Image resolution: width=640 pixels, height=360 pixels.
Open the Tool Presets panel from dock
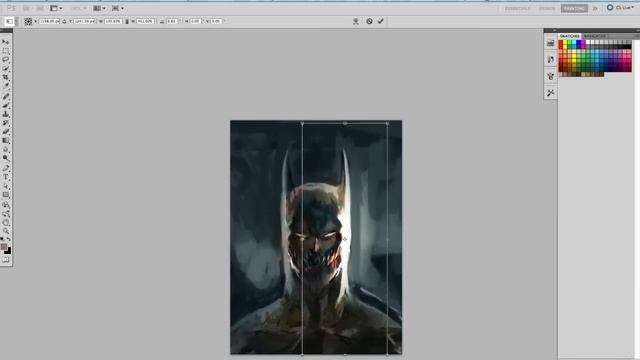551,93
